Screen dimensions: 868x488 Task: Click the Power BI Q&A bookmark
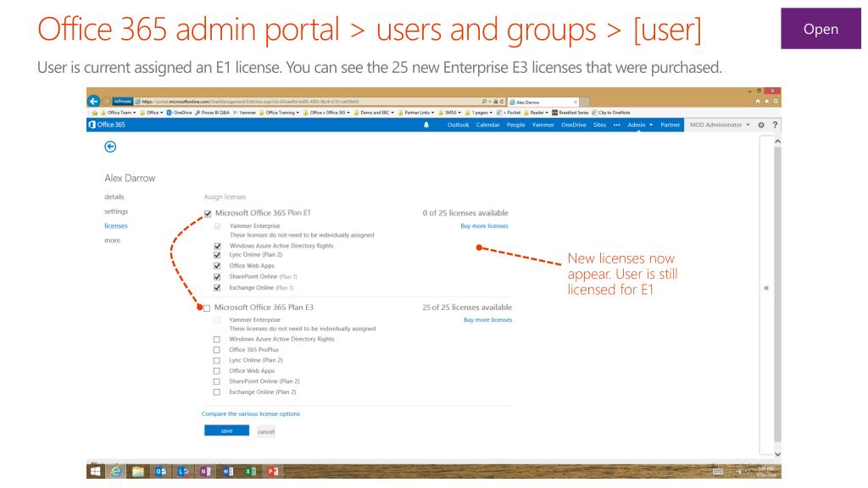(x=212, y=113)
